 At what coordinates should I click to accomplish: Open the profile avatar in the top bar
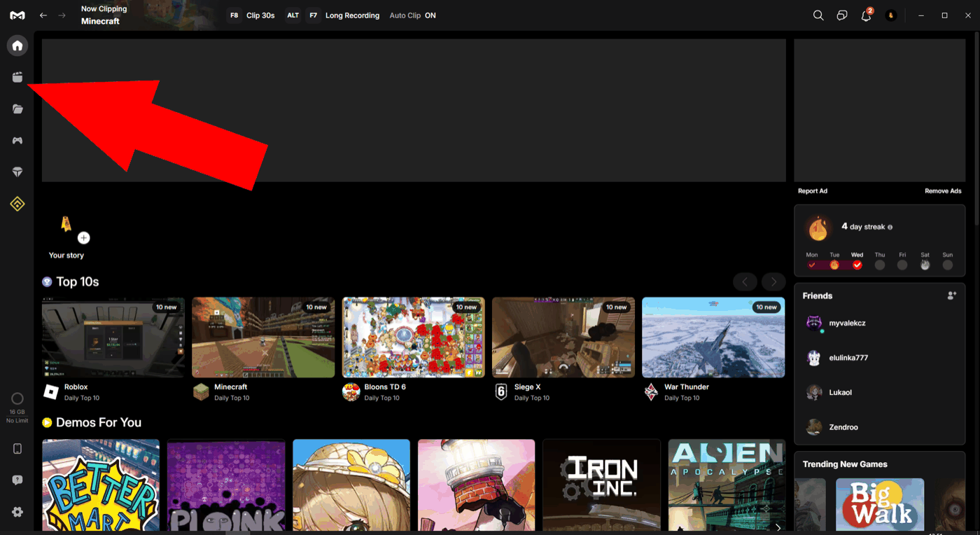[891, 15]
